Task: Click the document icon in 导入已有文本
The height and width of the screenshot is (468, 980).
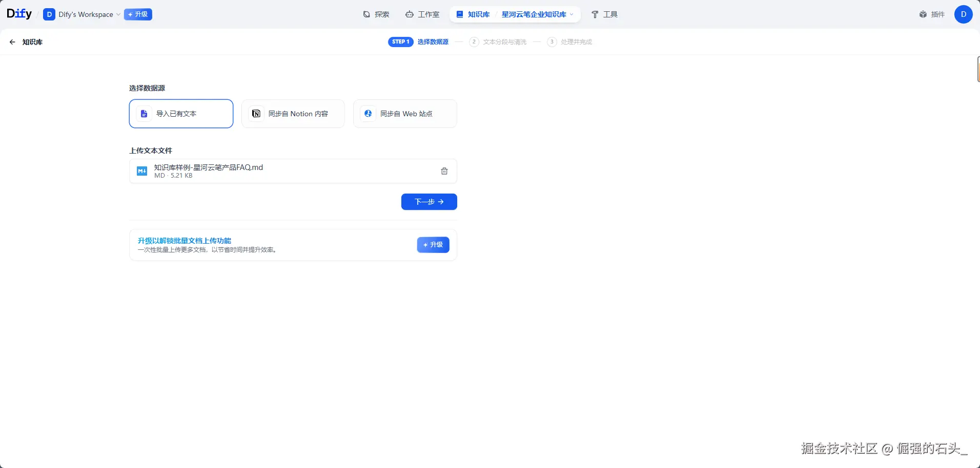Action: coord(144,114)
